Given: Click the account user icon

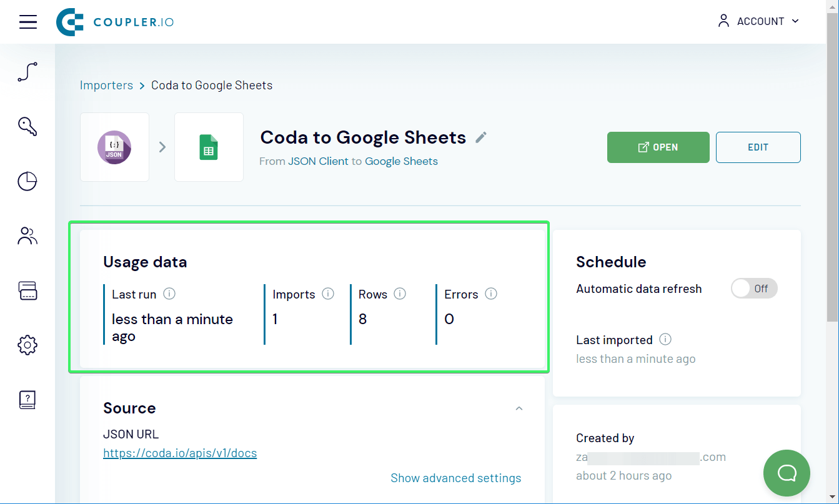Looking at the screenshot, I should coord(723,21).
